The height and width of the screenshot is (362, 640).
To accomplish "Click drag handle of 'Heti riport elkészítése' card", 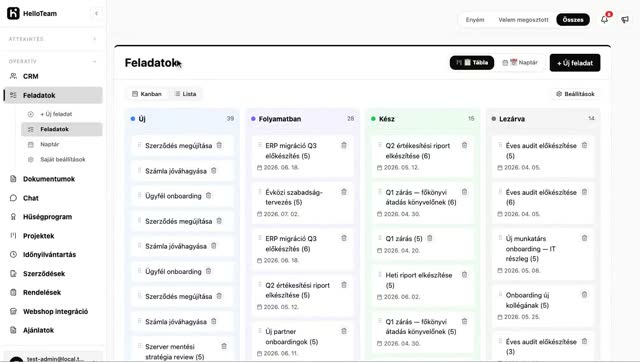I will coord(380,275).
